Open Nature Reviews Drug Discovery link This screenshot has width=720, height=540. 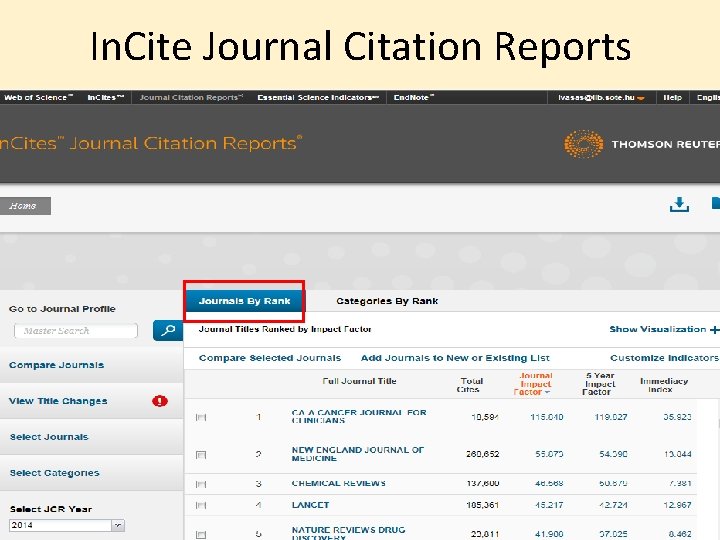point(349,534)
